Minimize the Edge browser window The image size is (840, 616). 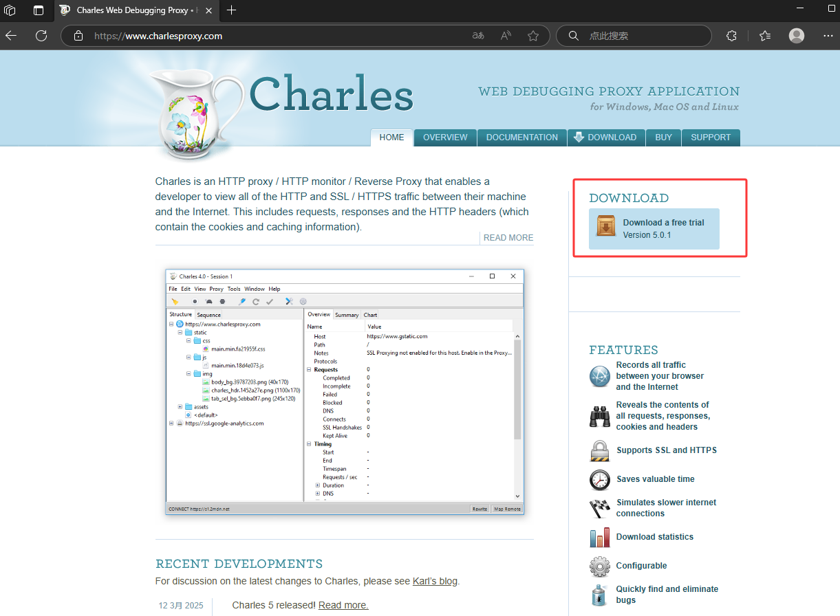coord(800,8)
